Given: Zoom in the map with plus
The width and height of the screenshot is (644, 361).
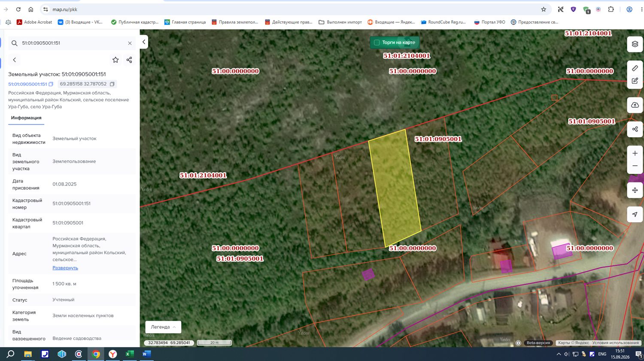Looking at the screenshot, I should 635,153.
